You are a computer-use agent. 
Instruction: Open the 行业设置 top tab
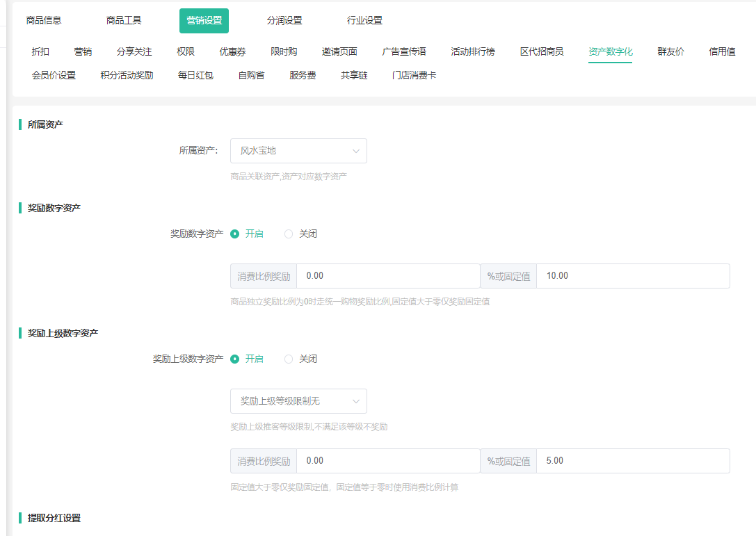coord(364,21)
